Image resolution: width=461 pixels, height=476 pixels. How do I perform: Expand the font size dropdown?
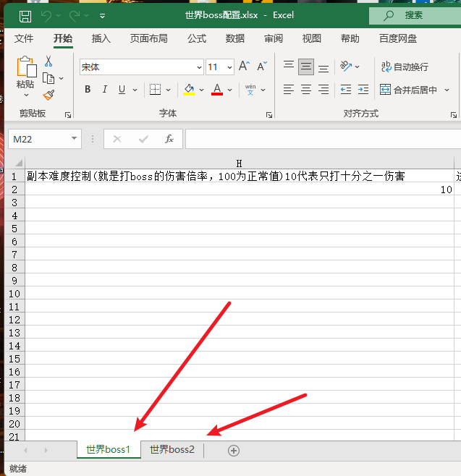coord(229,67)
